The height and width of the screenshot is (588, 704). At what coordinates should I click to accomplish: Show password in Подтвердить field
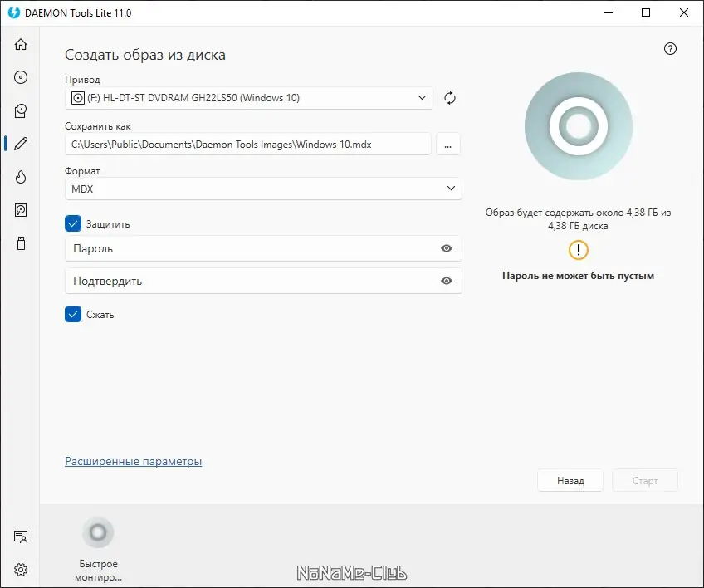[x=447, y=281]
